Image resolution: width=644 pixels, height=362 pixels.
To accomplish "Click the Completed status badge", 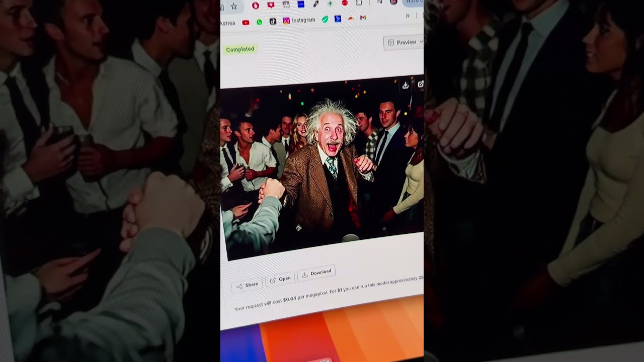I will pyautogui.click(x=240, y=49).
